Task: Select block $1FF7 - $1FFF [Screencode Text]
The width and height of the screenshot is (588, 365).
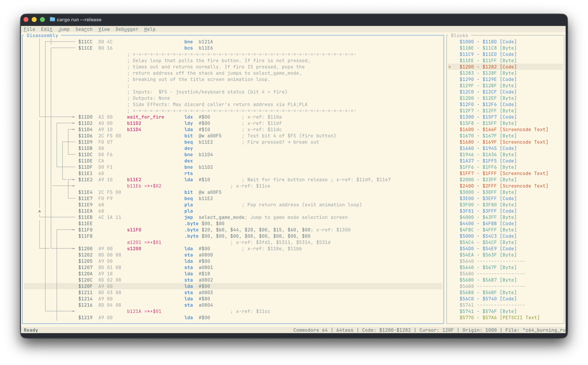Action: (504, 173)
